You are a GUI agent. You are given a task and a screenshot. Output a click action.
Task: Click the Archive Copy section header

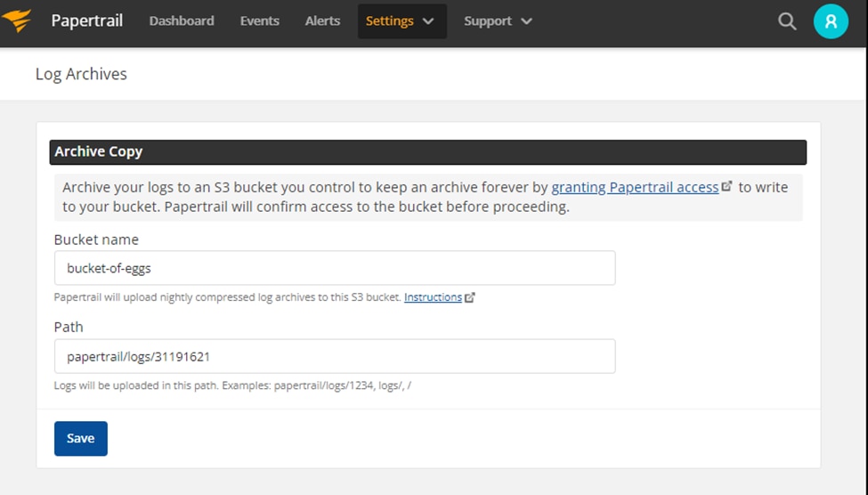(x=428, y=152)
